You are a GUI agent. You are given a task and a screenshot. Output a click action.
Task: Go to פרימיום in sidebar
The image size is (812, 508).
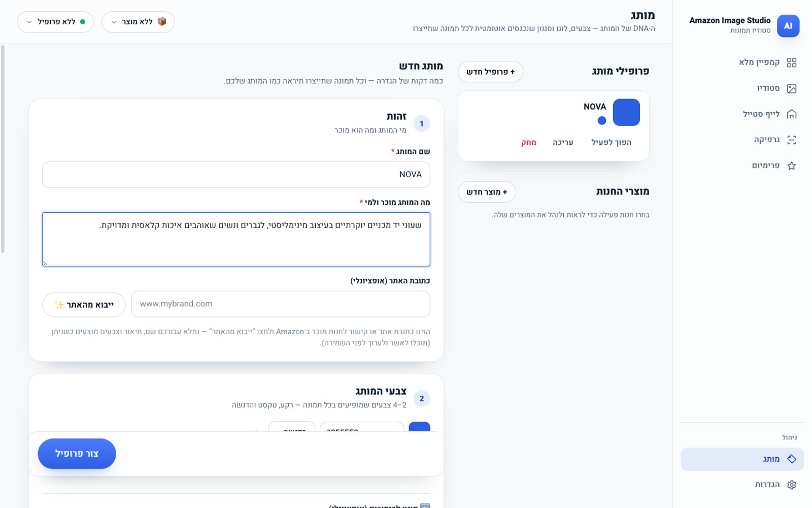pos(742,166)
